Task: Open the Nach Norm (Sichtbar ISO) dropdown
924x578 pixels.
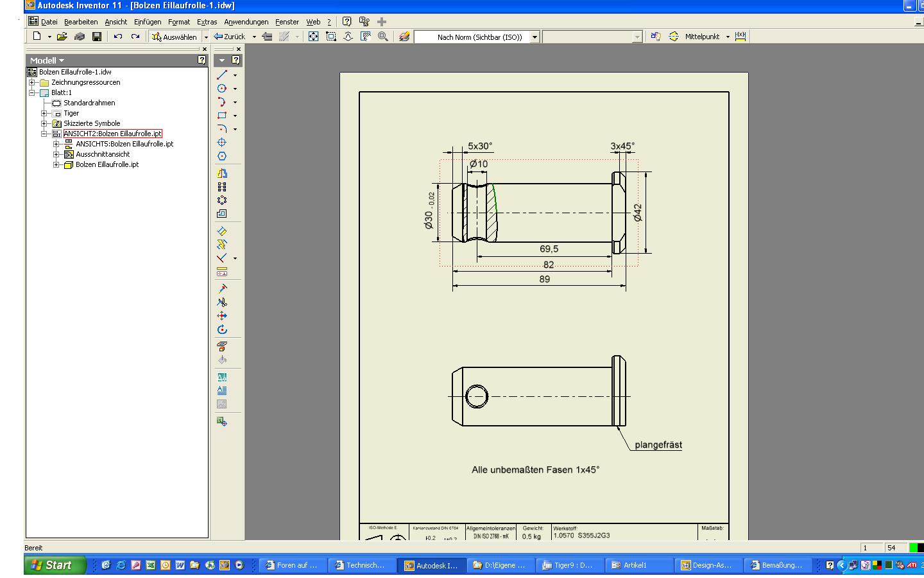Action: click(535, 37)
